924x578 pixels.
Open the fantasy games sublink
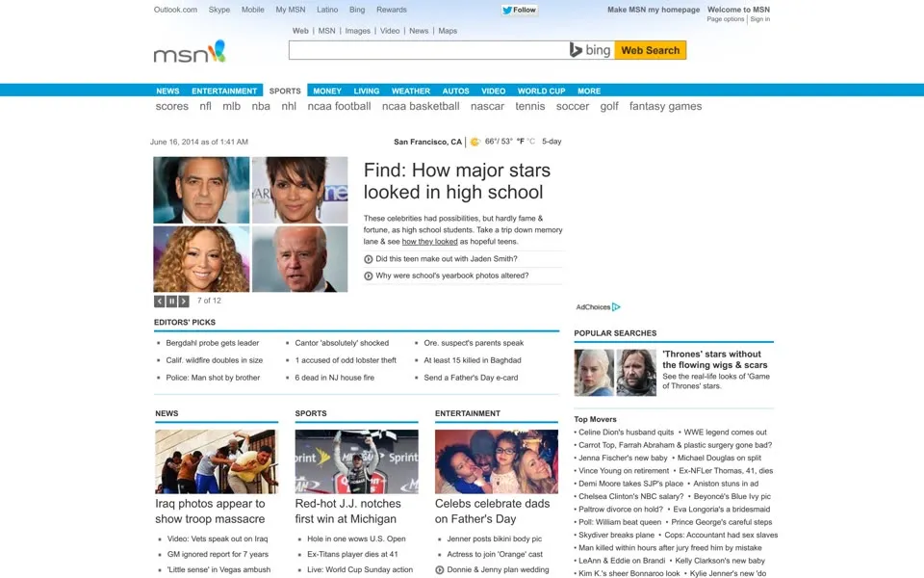tap(665, 106)
